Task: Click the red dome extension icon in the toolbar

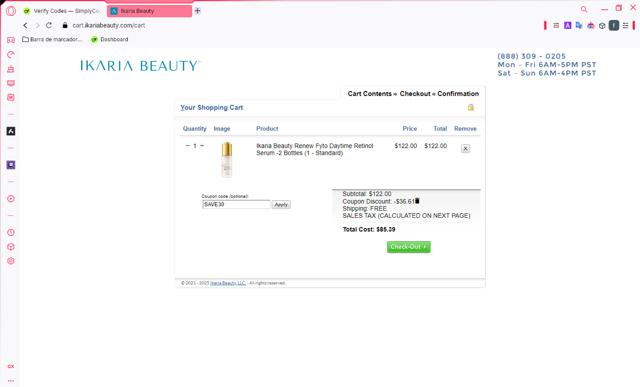Action: pyautogui.click(x=591, y=25)
